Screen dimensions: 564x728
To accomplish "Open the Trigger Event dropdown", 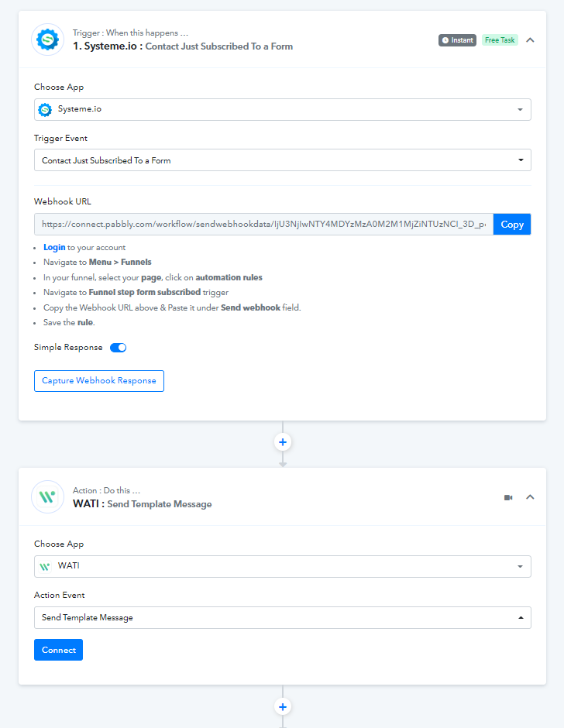I will pyautogui.click(x=283, y=160).
